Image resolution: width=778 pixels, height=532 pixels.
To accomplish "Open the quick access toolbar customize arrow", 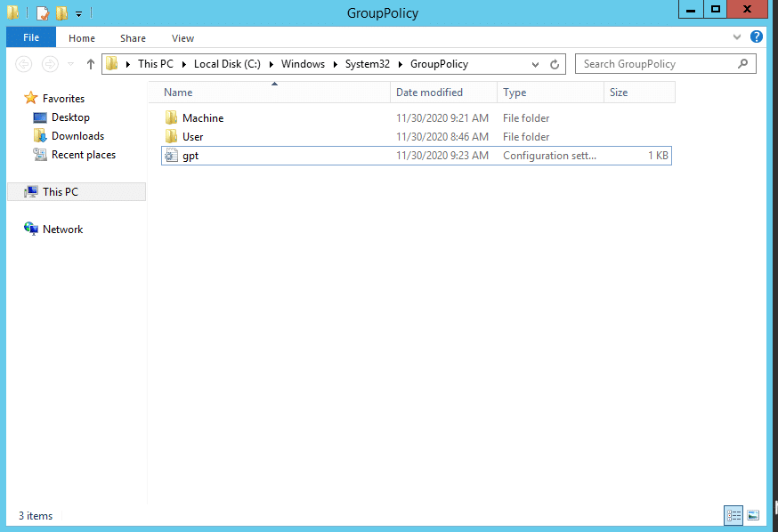I will 78,14.
